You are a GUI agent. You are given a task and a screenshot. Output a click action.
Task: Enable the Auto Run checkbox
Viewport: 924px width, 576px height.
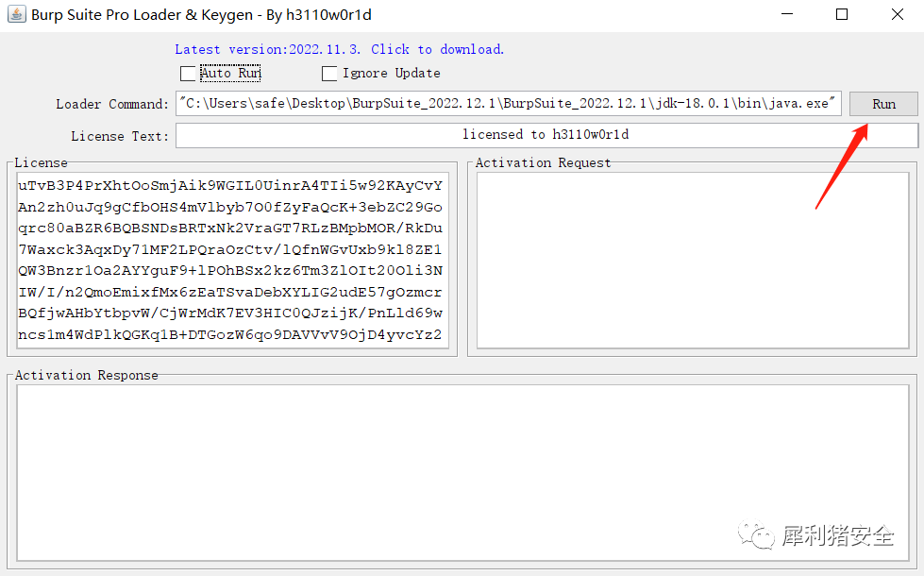click(188, 74)
